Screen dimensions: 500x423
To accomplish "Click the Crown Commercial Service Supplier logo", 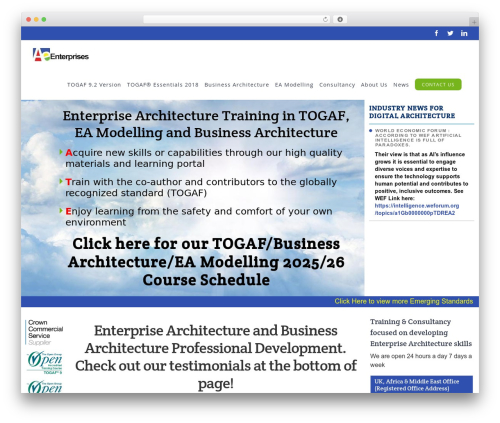I will coord(44,332).
